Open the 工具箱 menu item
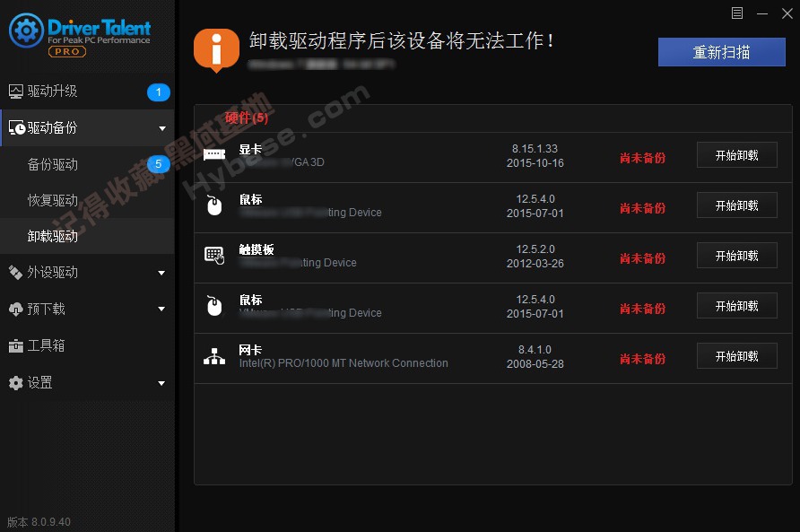Viewport: 800px width, 532px height. click(87, 345)
